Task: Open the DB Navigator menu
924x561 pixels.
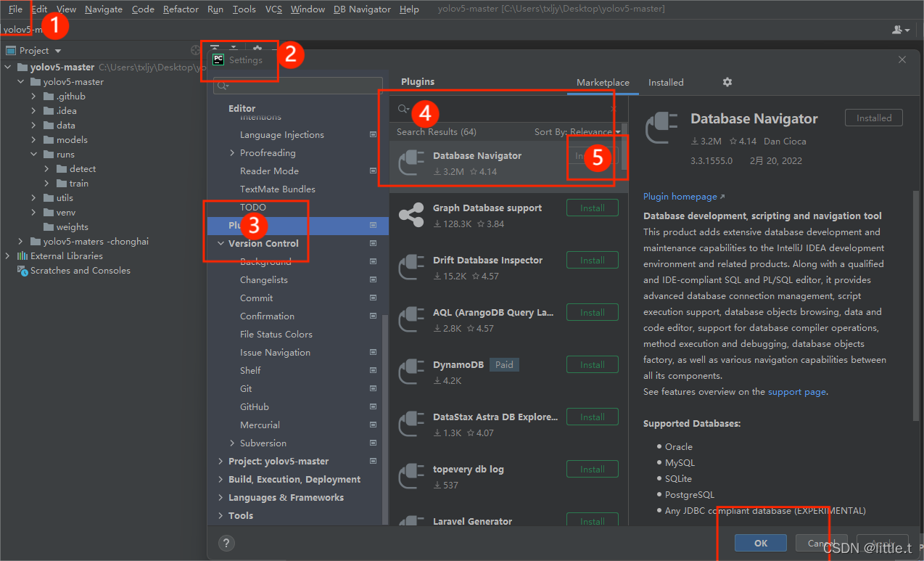Action: pyautogui.click(x=362, y=9)
